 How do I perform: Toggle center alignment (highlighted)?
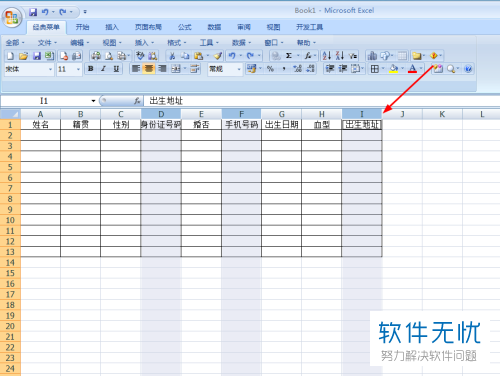(149, 69)
